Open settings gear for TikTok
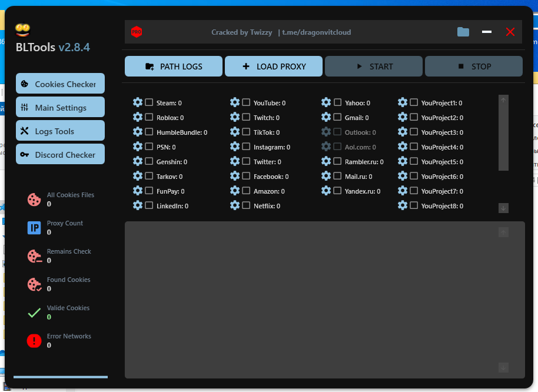Screen dimensions: 538x392 (235, 132)
